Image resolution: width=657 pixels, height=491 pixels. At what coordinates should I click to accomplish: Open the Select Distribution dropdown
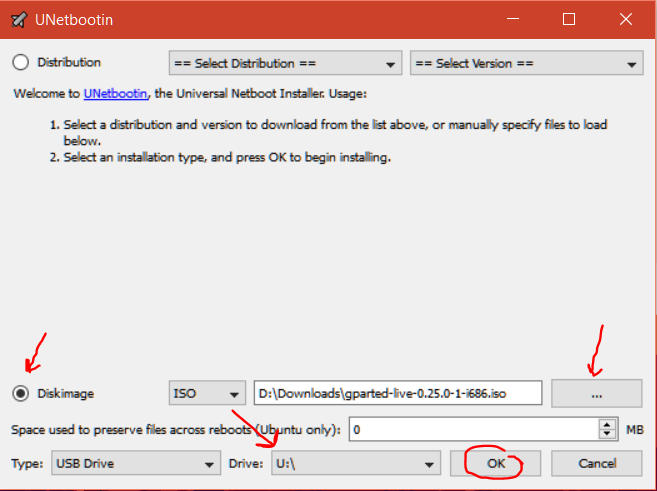pyautogui.click(x=285, y=63)
